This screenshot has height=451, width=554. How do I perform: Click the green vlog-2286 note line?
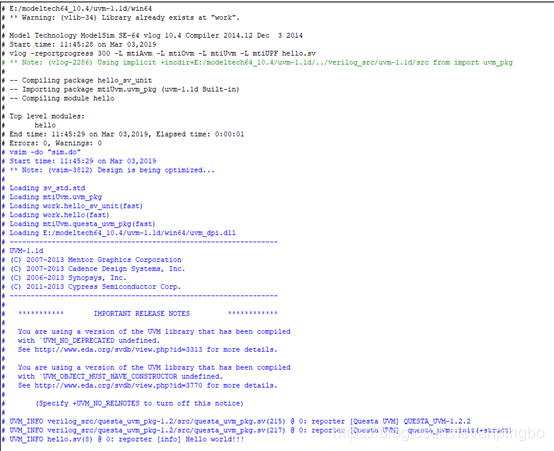click(x=261, y=62)
